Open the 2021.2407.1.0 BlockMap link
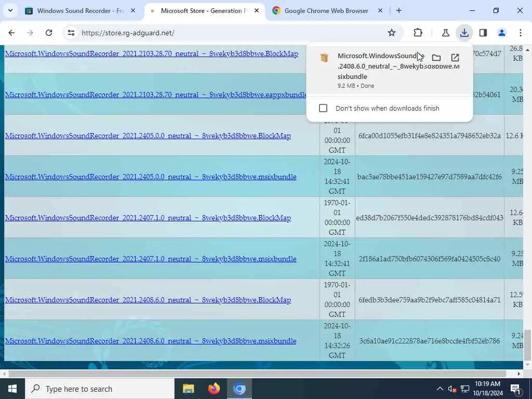532x399 pixels. pyautogui.click(x=148, y=218)
